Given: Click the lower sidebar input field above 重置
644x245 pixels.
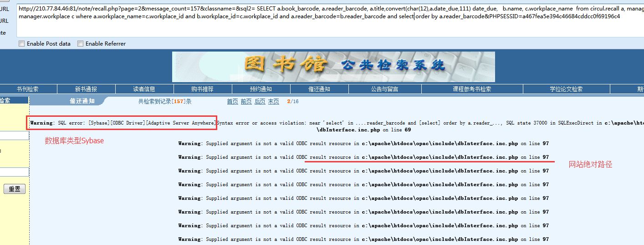Looking at the screenshot, I should 15,172.
